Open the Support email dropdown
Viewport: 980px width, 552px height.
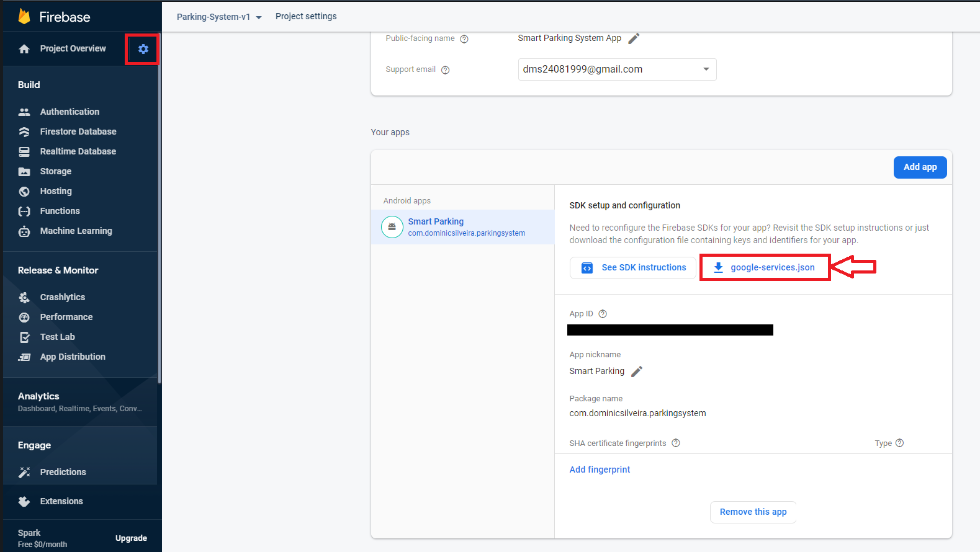[x=617, y=69]
